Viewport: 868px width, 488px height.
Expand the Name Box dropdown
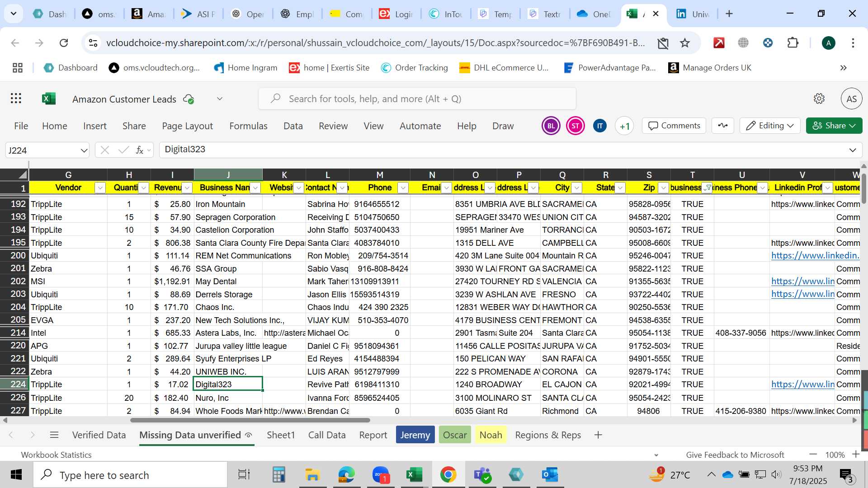[84, 150]
